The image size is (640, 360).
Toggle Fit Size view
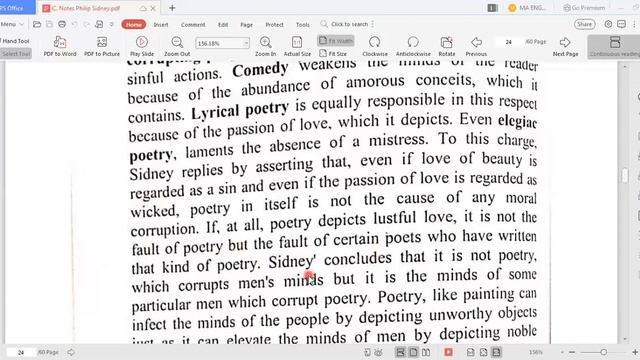(333, 53)
